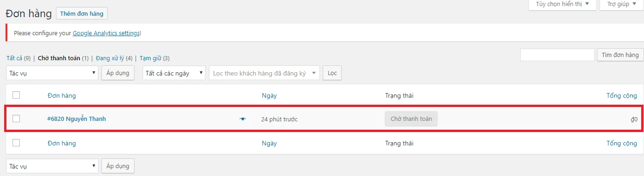
Task: Select the checkbox for order #6820
Action: coord(16,119)
